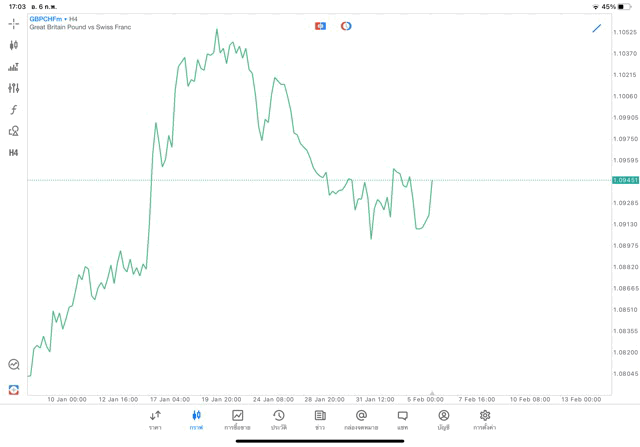
Task: Tap the function (f) indicators icon
Action: coord(14,110)
